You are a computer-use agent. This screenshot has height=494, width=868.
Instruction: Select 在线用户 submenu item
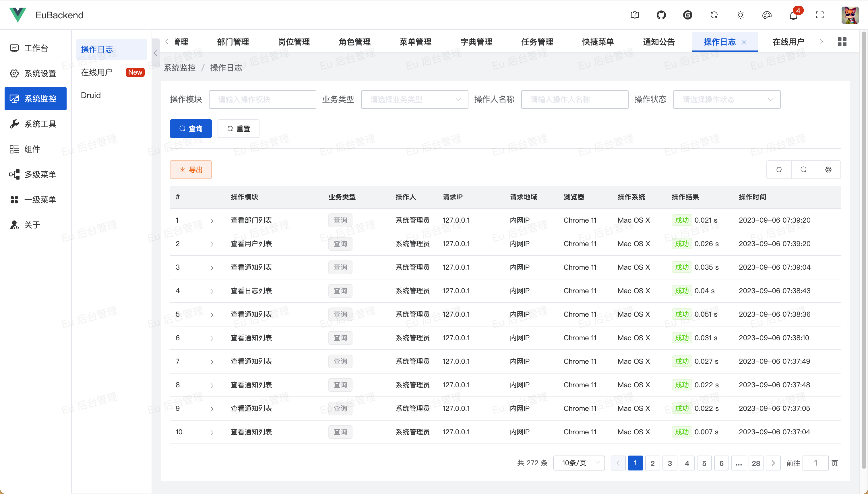point(111,72)
